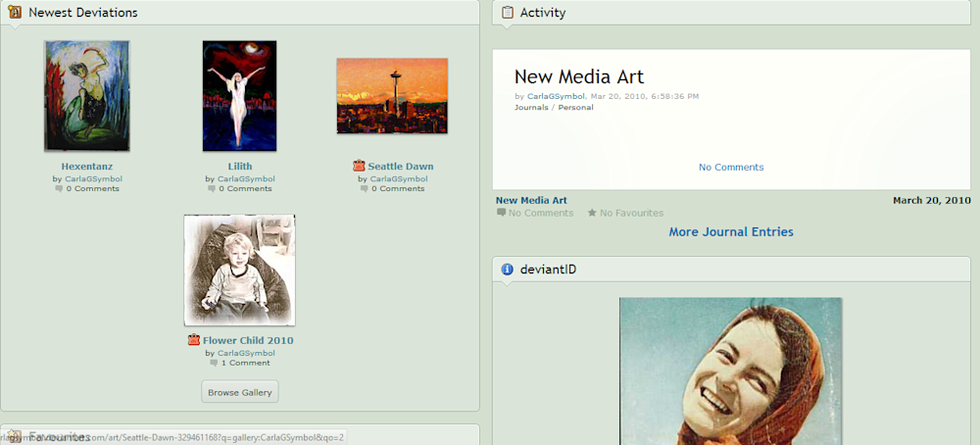Click the Activity clipboard icon

[507, 13]
